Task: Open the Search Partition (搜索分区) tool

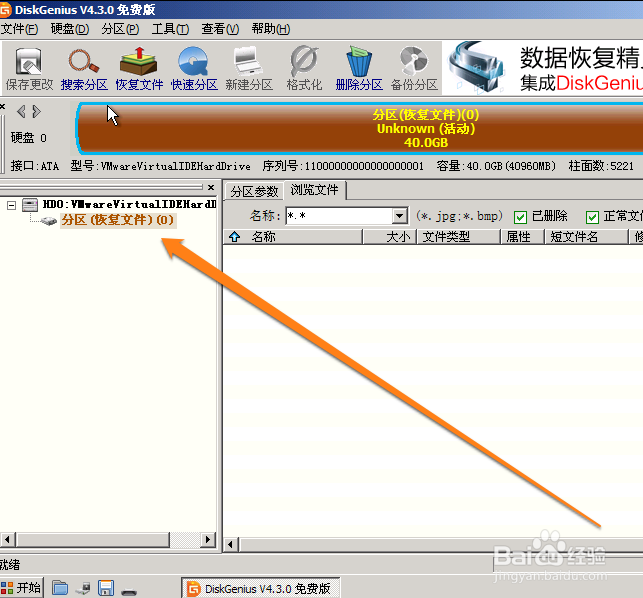Action: 84,68
